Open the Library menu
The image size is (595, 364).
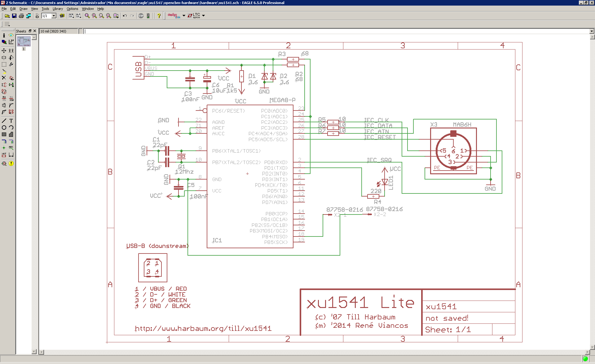click(x=58, y=9)
